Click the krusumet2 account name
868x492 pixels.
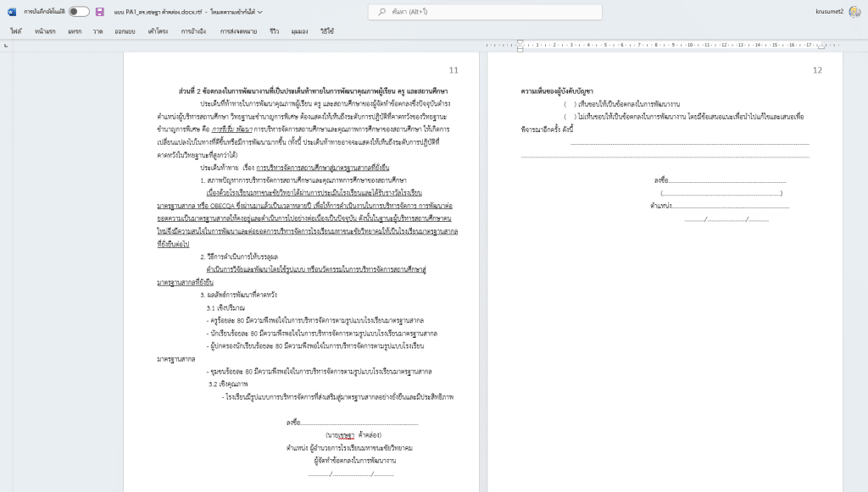829,12
